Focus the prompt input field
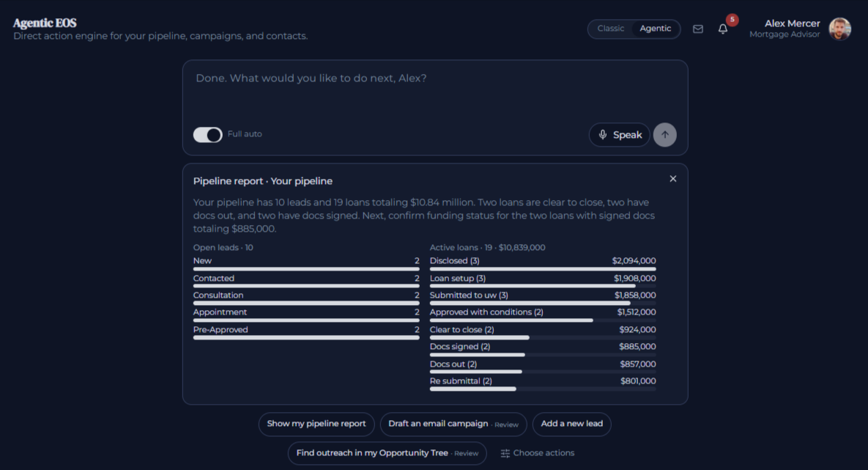 point(435,92)
